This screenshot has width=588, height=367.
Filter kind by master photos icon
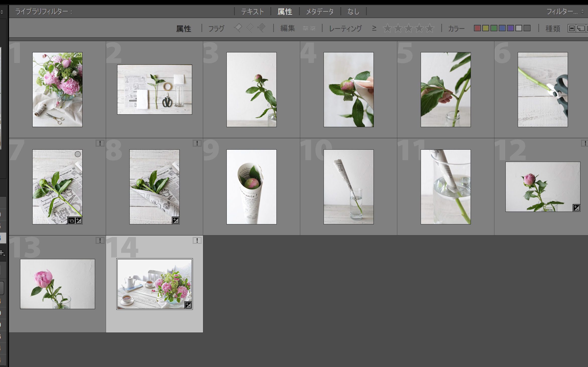[x=572, y=28]
